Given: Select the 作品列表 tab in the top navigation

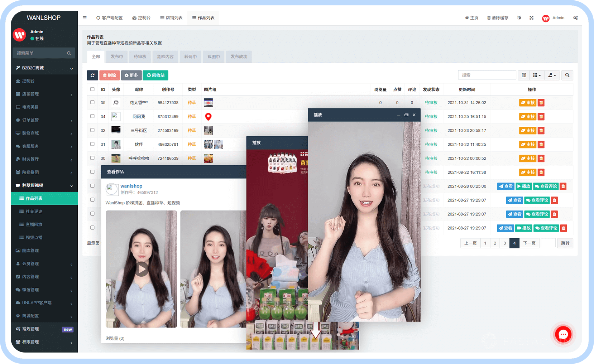Looking at the screenshot, I should (x=203, y=17).
